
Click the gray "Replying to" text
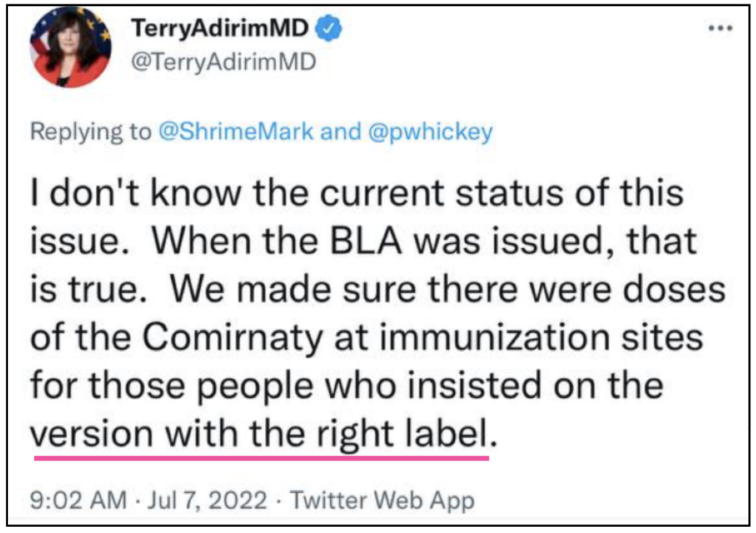tap(91, 132)
